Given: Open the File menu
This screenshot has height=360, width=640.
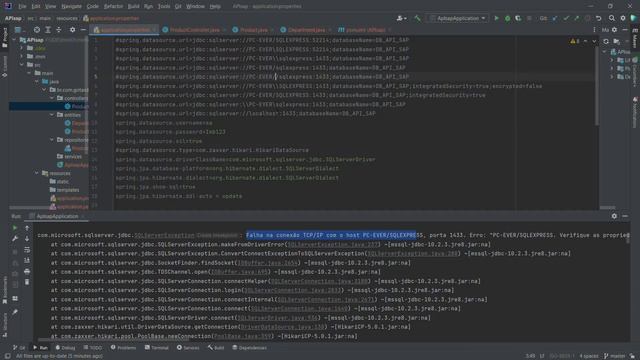Looking at the screenshot, I should (22, 6).
